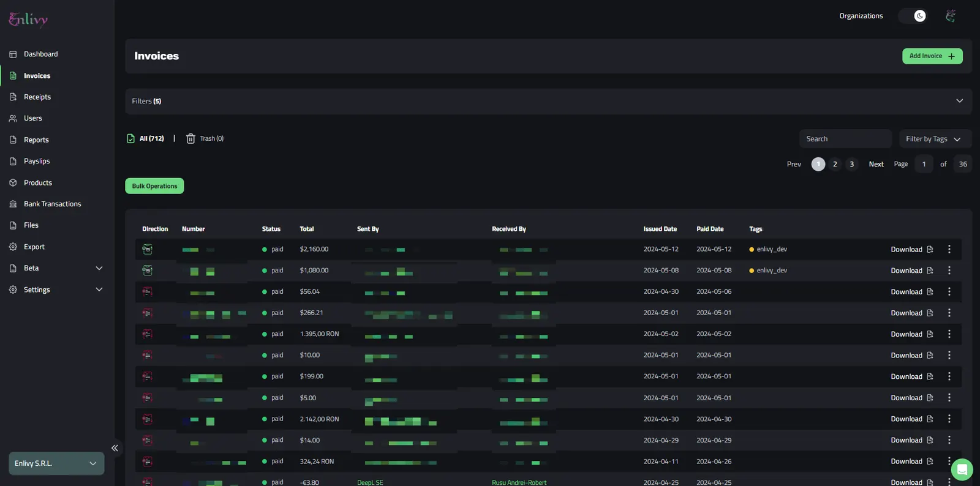Click Next pagination link
980x486 pixels.
pyautogui.click(x=876, y=164)
